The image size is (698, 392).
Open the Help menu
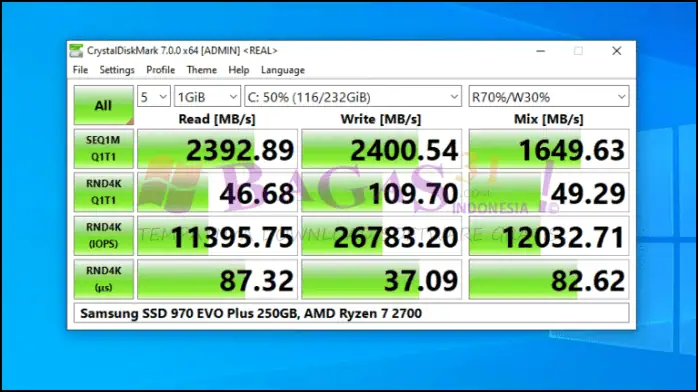(239, 70)
